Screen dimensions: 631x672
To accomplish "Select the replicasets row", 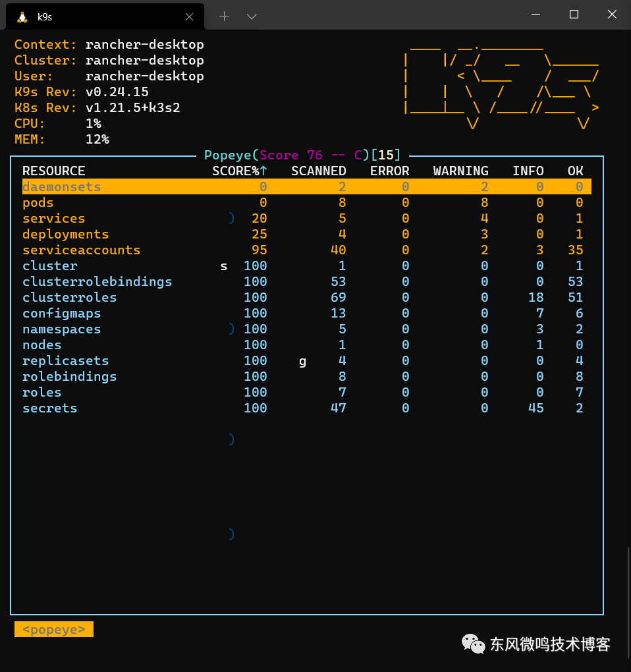I will tap(307, 361).
